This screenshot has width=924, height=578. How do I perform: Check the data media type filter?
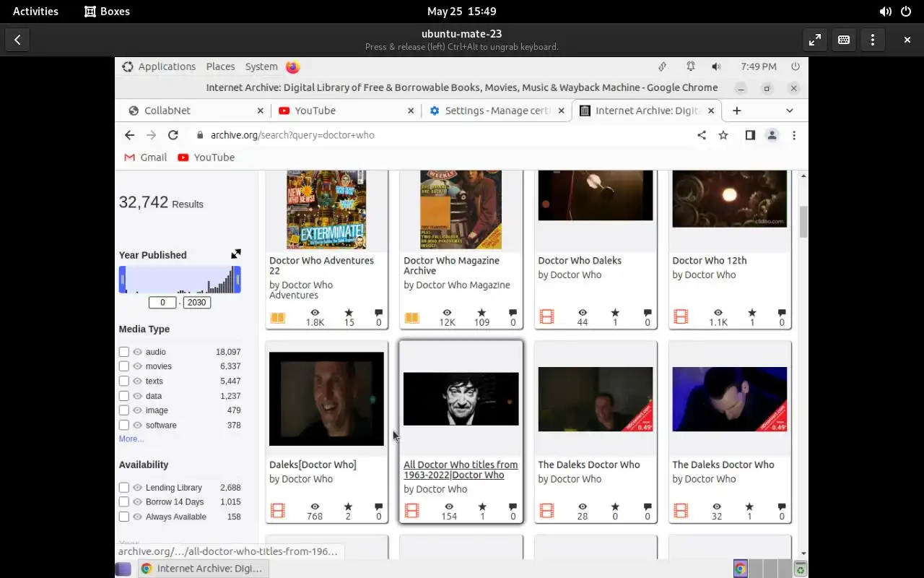[124, 396]
